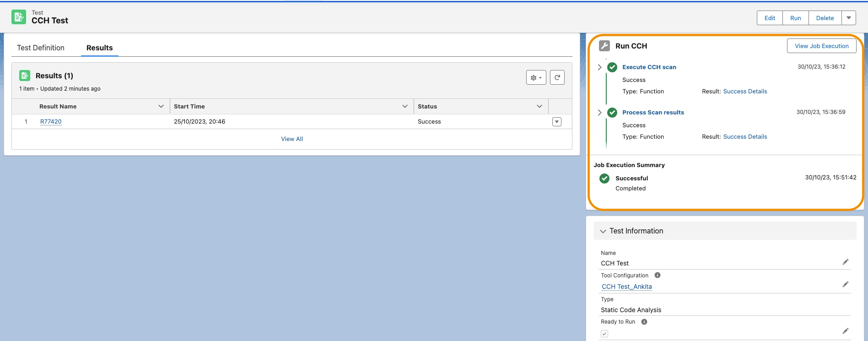Edit the Name field pencil icon
Viewport: 868px width, 341px height.
tap(846, 262)
